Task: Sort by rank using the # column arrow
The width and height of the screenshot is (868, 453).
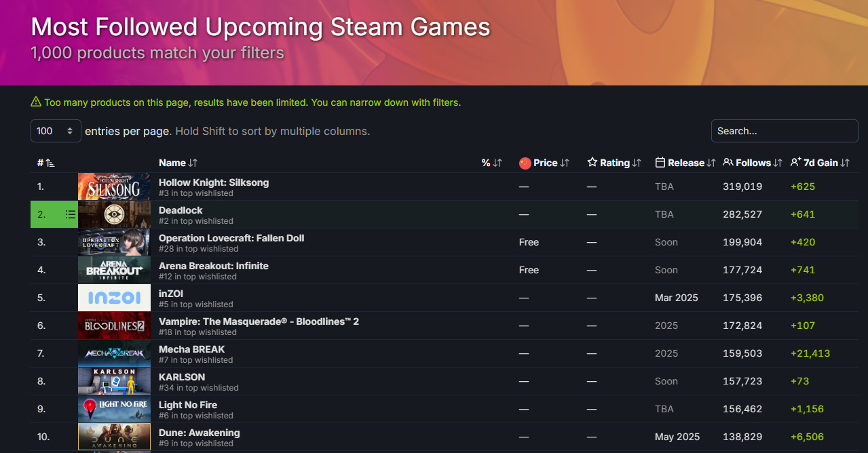Action: point(51,163)
